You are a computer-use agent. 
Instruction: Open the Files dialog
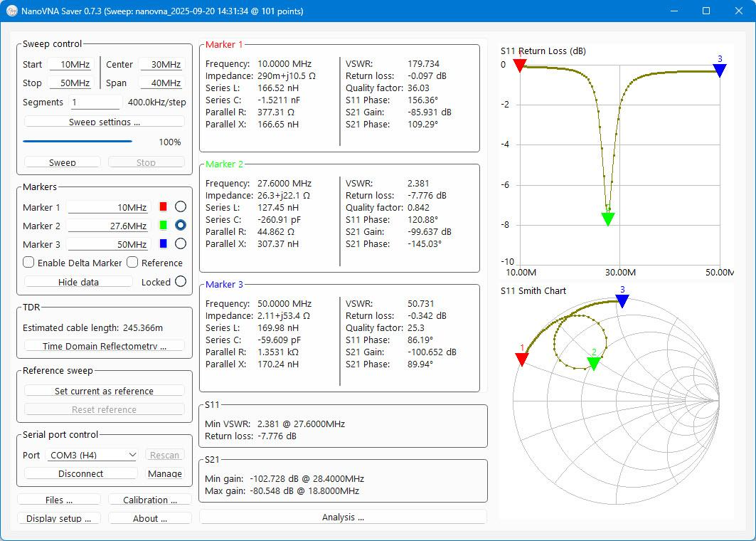coord(59,500)
